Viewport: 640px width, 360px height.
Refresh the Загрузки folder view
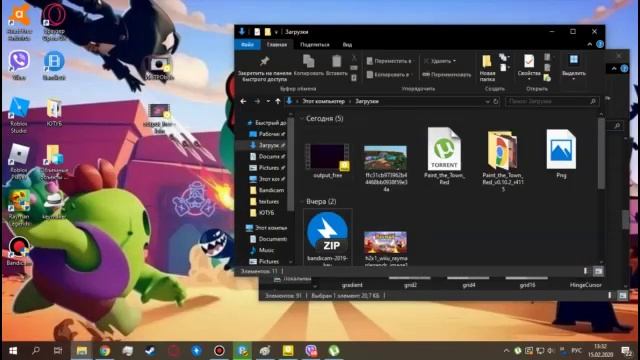(496, 101)
